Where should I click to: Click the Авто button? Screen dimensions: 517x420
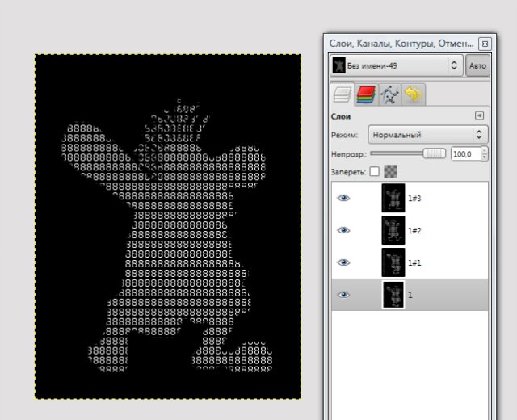click(477, 66)
